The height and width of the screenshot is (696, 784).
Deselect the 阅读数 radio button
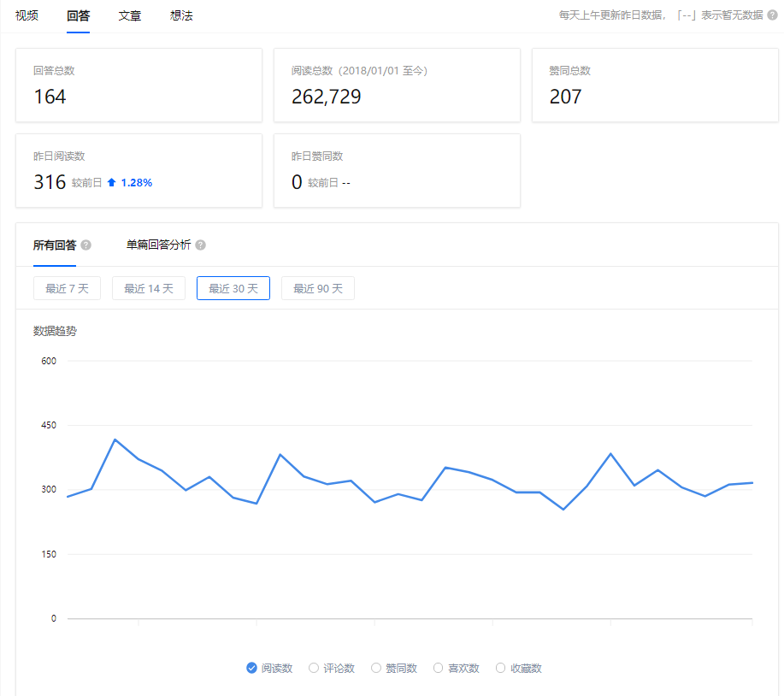click(x=251, y=668)
